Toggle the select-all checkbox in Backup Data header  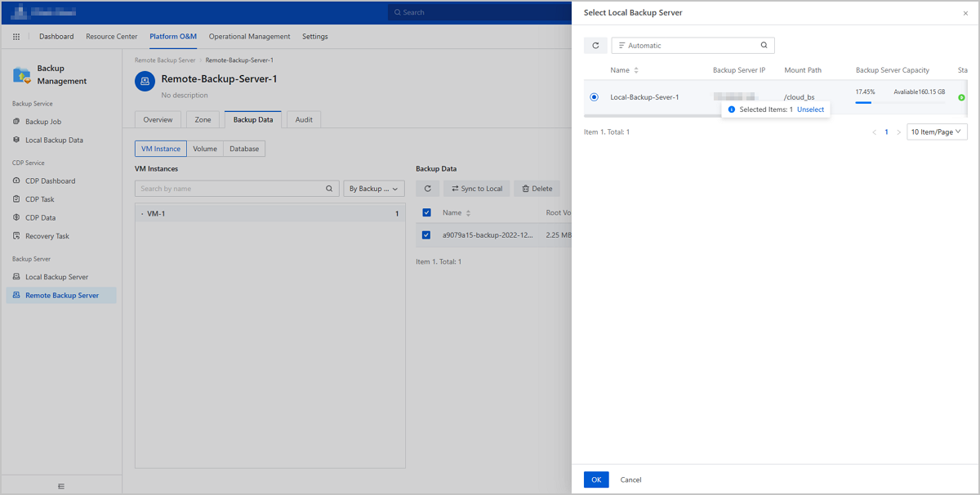pyautogui.click(x=426, y=213)
